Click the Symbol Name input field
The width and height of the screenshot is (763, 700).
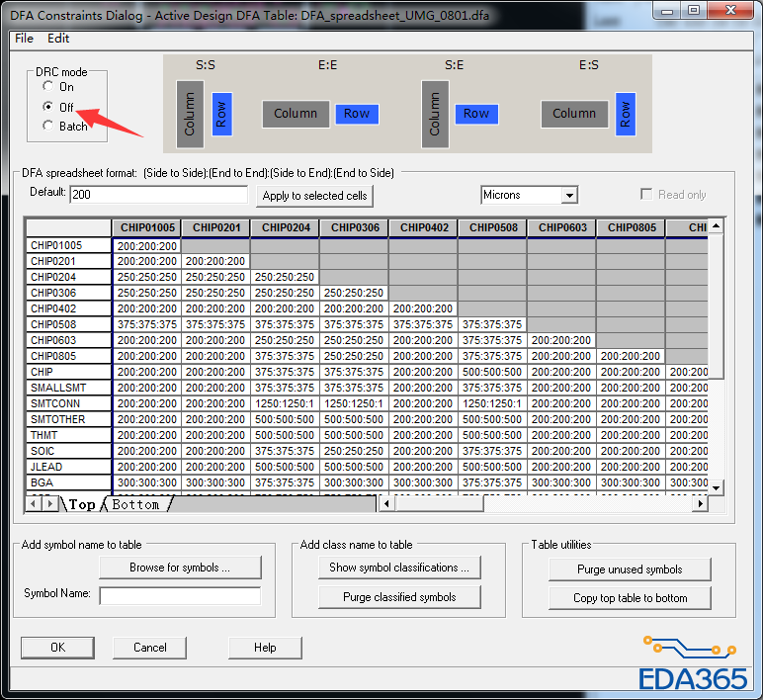(180, 595)
